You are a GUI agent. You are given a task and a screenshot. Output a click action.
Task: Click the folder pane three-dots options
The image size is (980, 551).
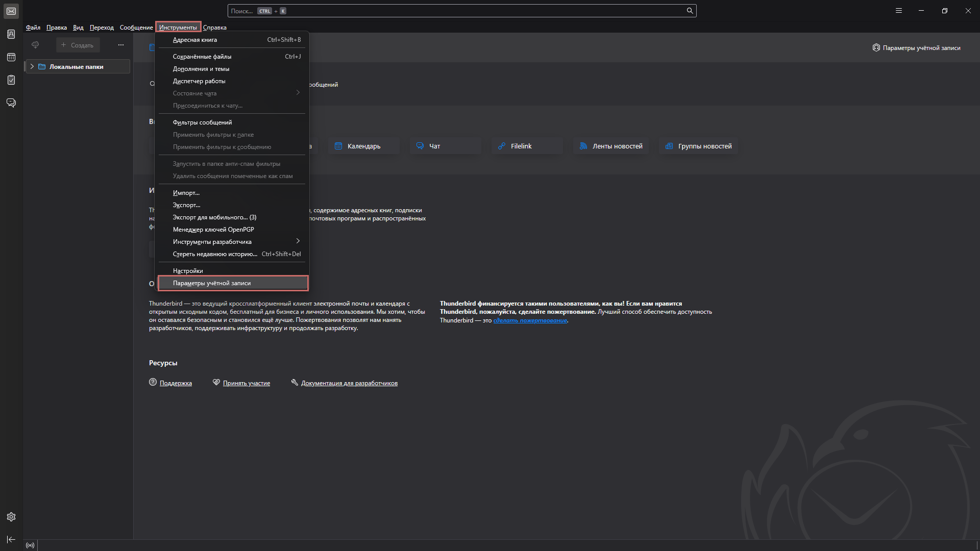tap(121, 45)
